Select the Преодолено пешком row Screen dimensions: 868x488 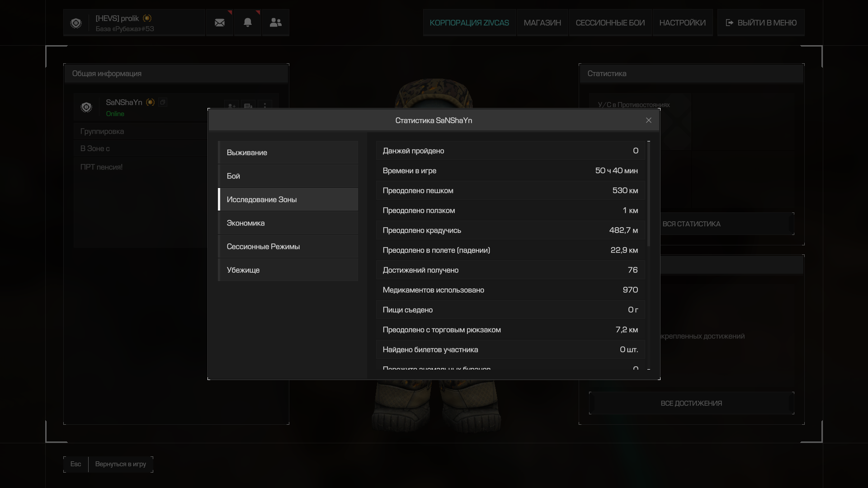pos(510,191)
